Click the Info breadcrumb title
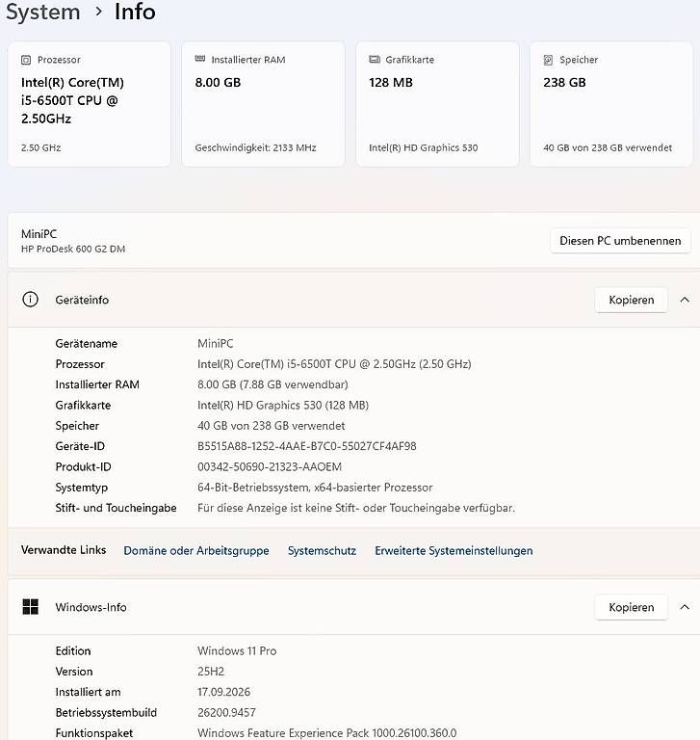 (x=135, y=12)
